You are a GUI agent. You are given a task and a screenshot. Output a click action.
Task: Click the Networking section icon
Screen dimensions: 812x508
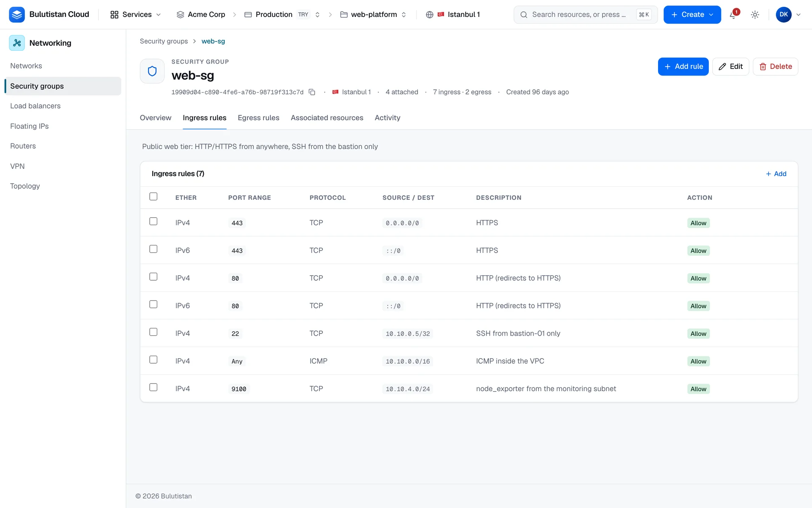pos(17,43)
